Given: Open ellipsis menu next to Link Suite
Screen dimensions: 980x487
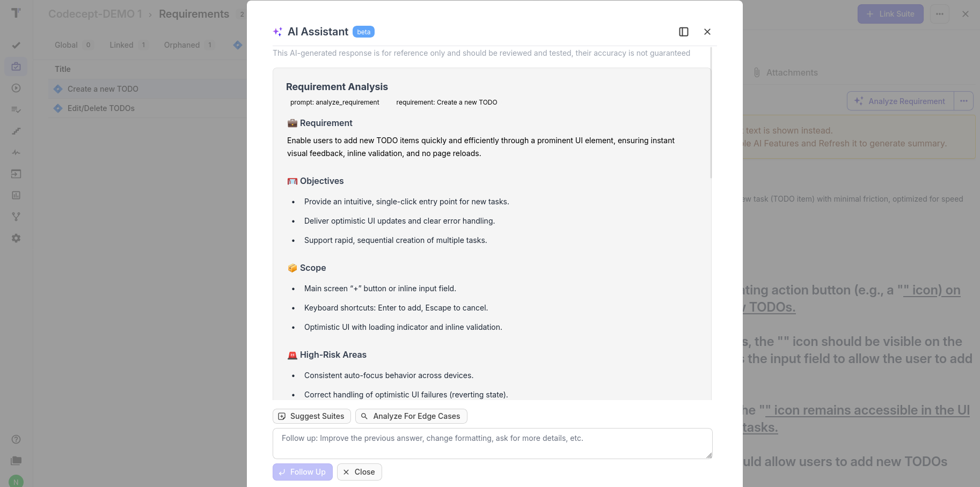Looking at the screenshot, I should (939, 14).
